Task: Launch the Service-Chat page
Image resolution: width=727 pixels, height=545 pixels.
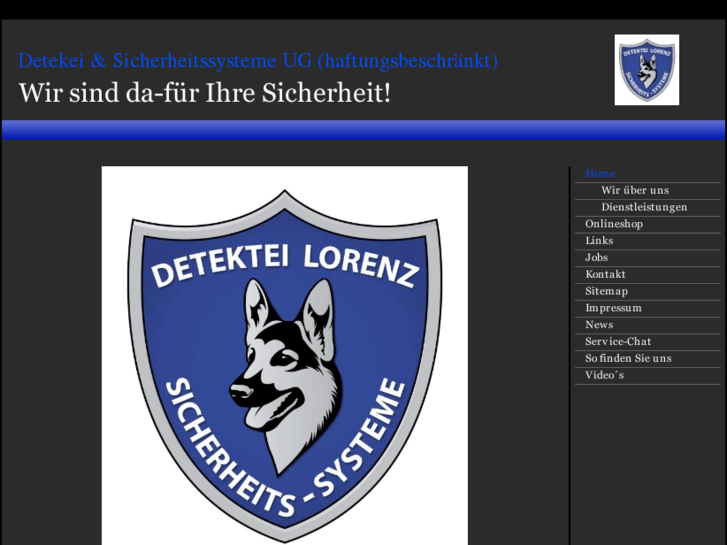Action: pos(618,341)
